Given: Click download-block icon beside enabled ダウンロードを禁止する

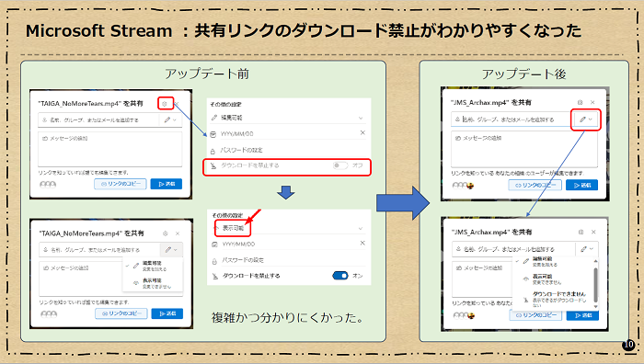Looking at the screenshot, I should coord(214,276).
